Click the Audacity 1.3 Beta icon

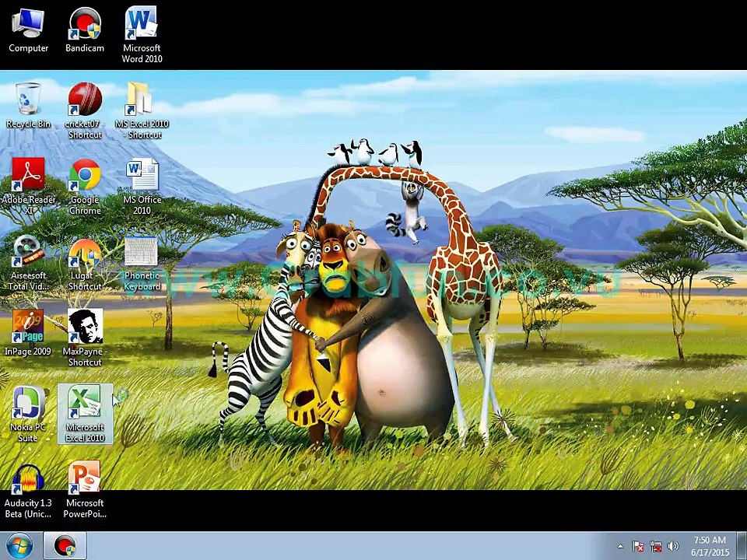28,491
